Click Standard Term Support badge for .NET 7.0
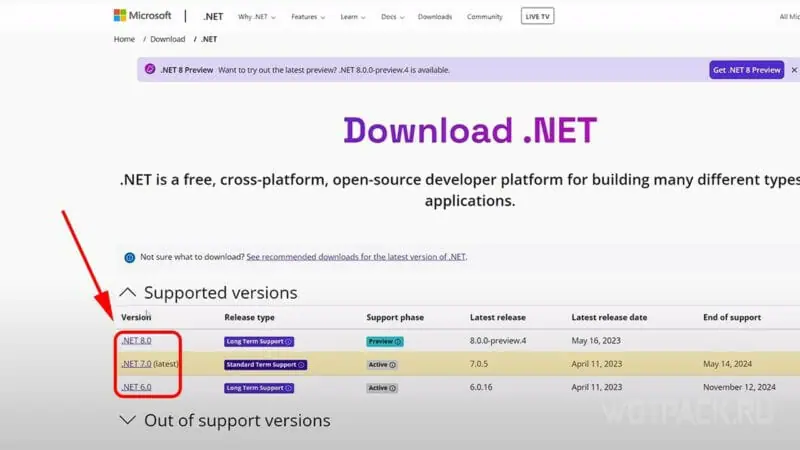Viewport: 800px width, 450px height. pyautogui.click(x=265, y=365)
